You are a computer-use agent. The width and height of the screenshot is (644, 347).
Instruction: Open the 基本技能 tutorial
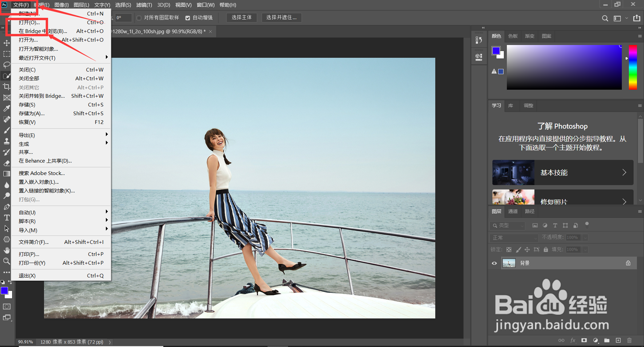563,172
